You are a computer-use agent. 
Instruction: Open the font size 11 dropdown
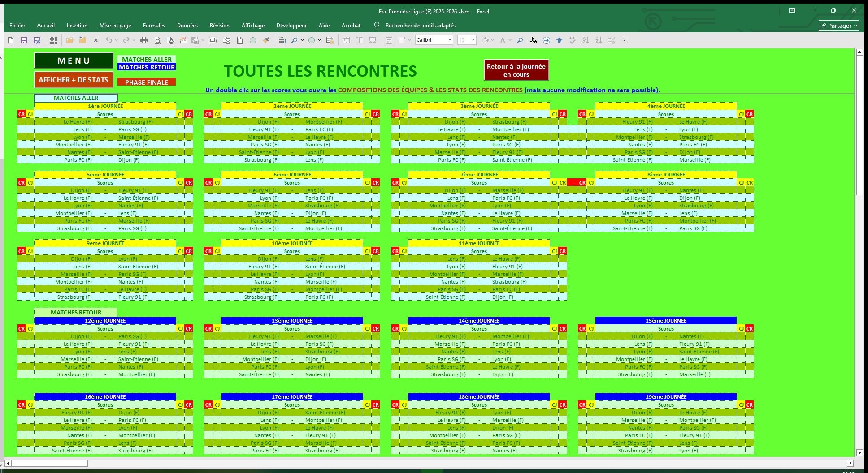coord(473,40)
